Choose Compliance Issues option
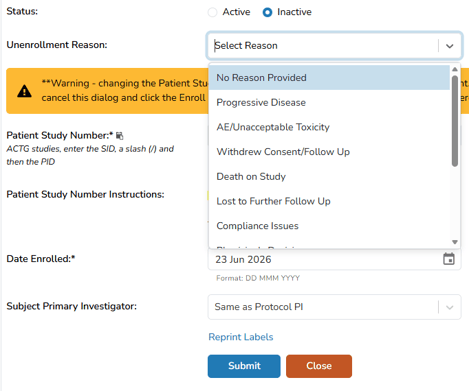Viewport: 469px width, 391px height. pos(329,226)
